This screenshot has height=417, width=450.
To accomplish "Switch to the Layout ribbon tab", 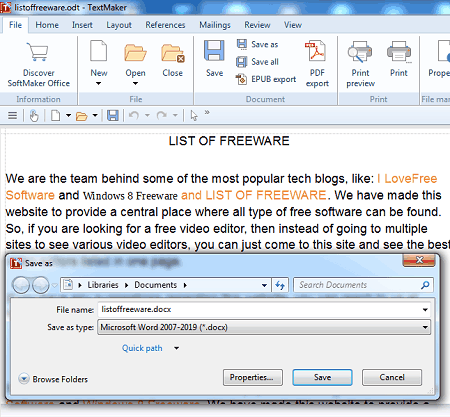I will coord(119,25).
